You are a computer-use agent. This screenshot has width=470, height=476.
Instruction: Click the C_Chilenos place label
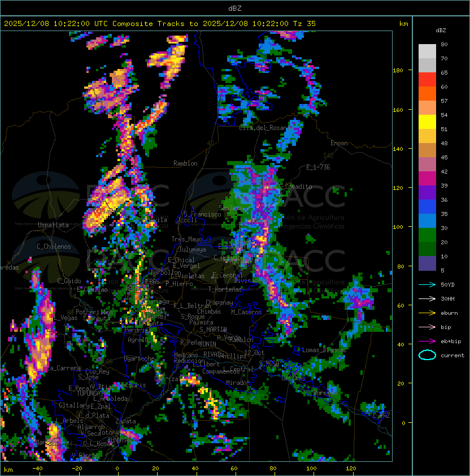point(54,246)
